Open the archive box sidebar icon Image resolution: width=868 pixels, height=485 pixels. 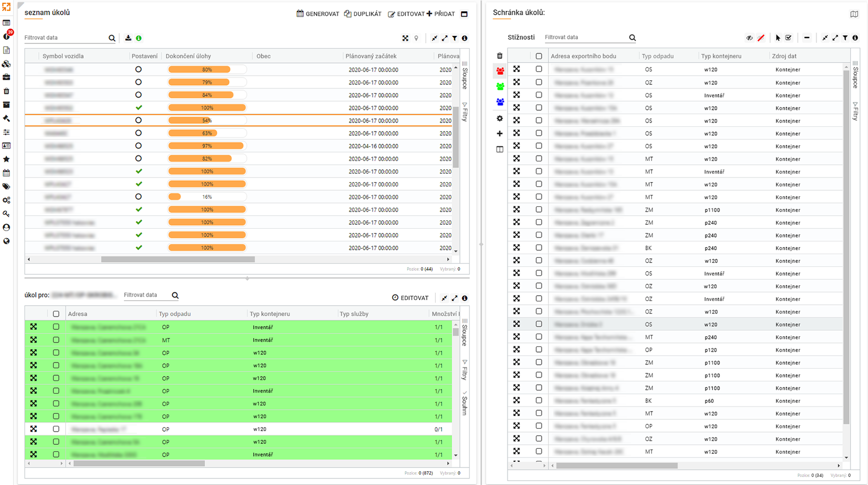[x=6, y=105]
